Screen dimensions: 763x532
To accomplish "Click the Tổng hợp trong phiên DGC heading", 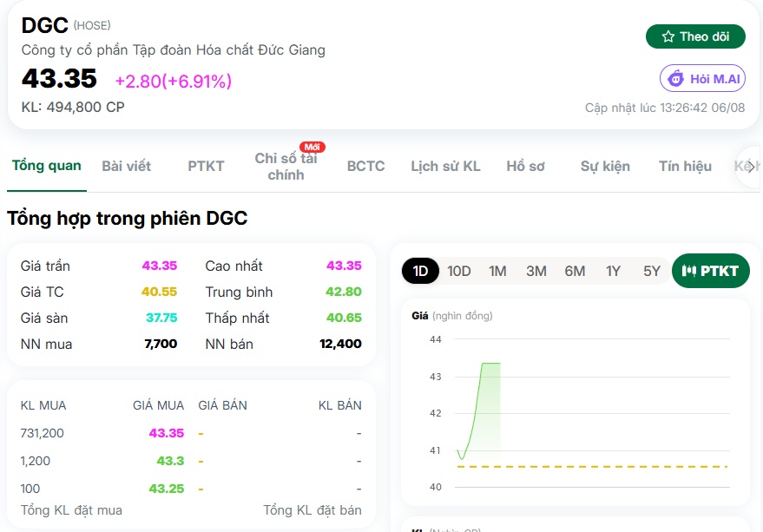I will 128,219.
